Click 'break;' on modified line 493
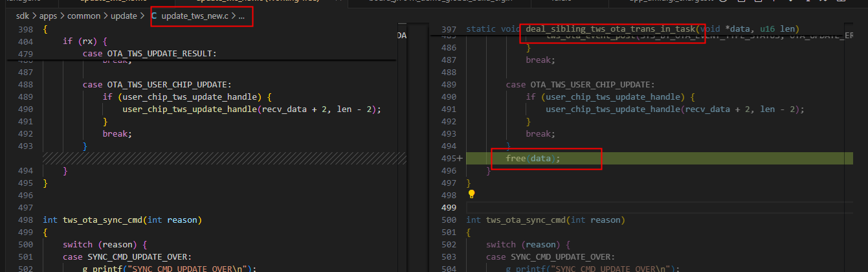Image resolution: width=868 pixels, height=272 pixels. (x=540, y=133)
